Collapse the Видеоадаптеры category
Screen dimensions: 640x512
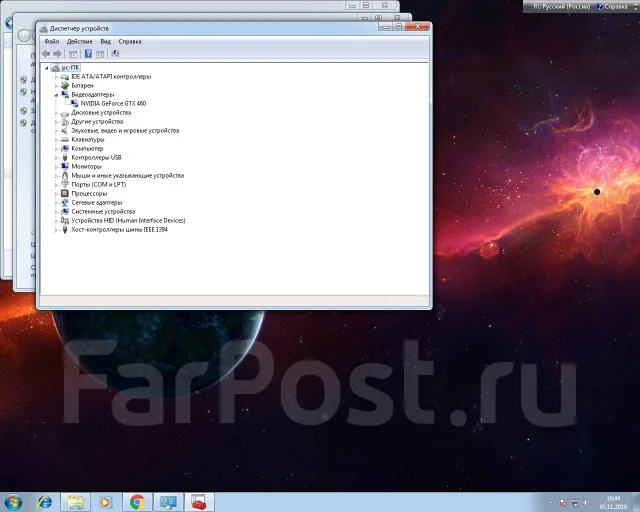(x=56, y=95)
